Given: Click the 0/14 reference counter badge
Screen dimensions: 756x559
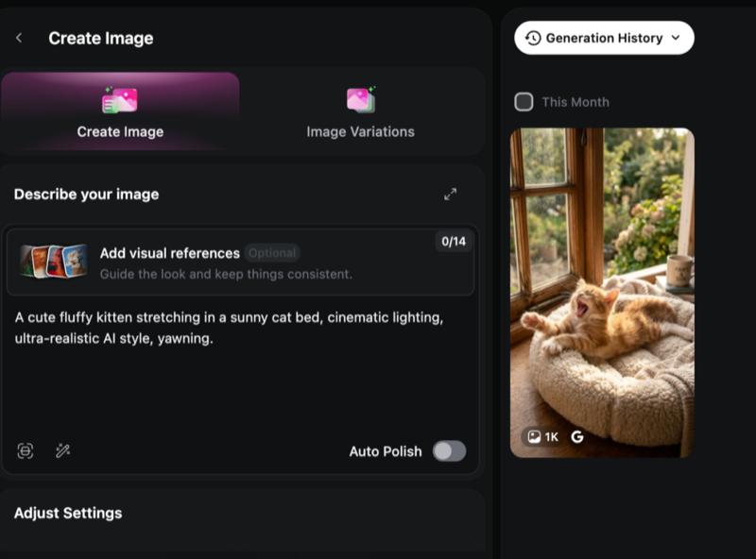Looking at the screenshot, I should [x=454, y=242].
